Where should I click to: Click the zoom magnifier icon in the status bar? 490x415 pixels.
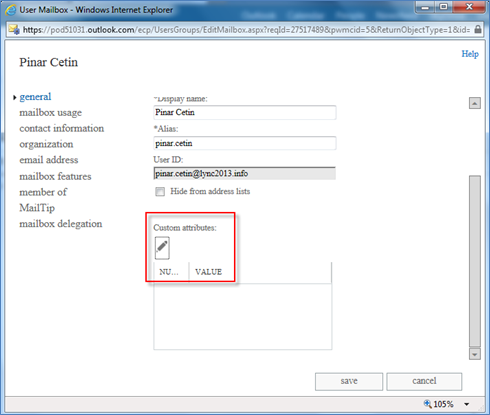(427, 404)
